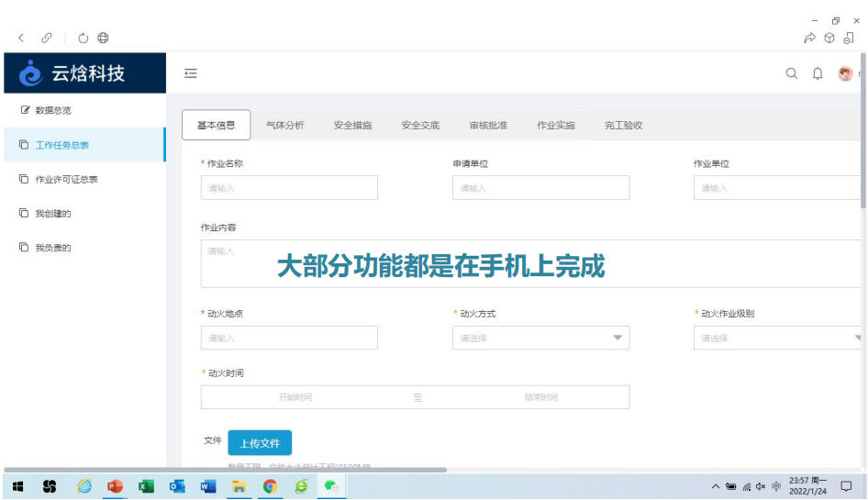Click the 作业名称 input field
Screen dimensions: 868x500
tap(289, 188)
